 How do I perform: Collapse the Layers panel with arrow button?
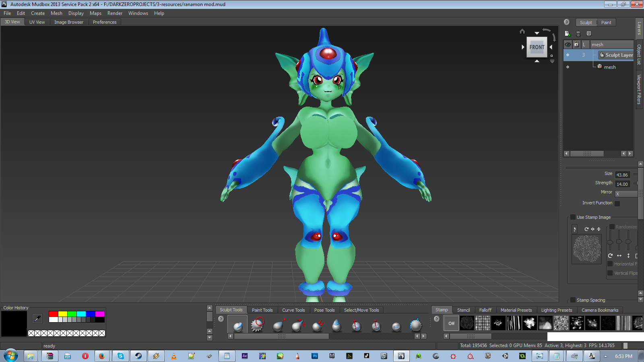[x=567, y=22]
